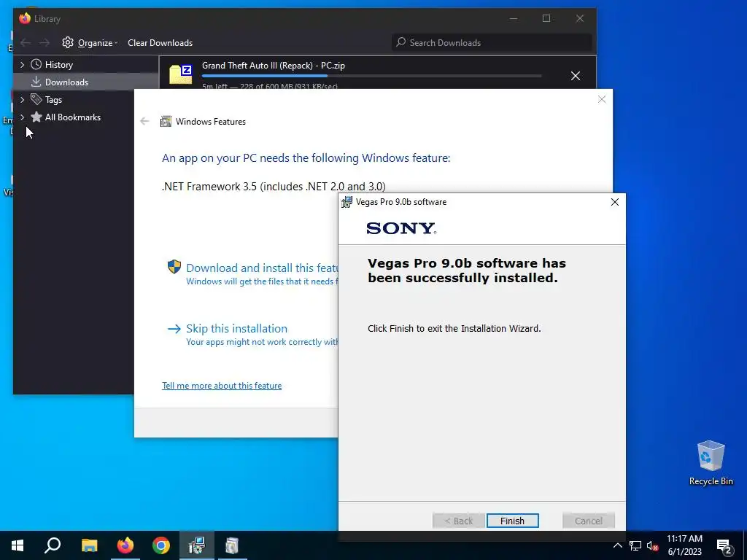Close the Library window
The width and height of the screenshot is (747, 560).
click(x=580, y=18)
